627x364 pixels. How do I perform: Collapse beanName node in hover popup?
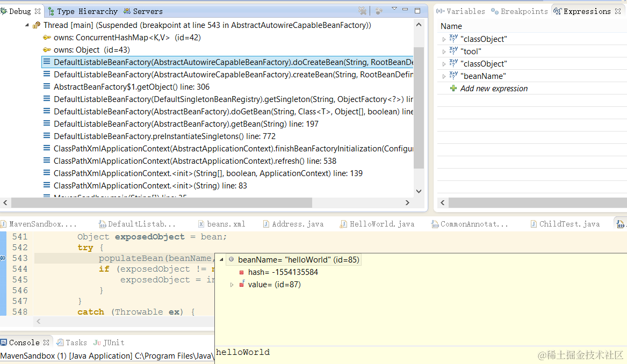coord(221,260)
